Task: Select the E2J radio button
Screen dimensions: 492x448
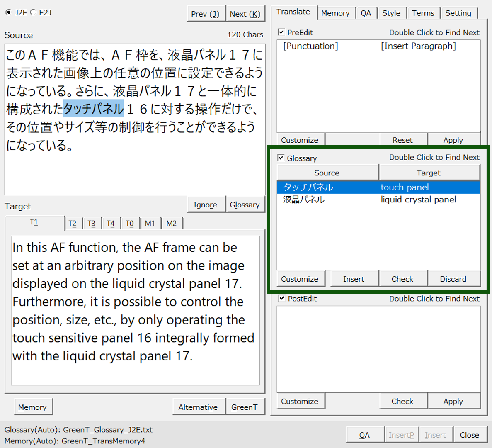Action: pos(33,12)
